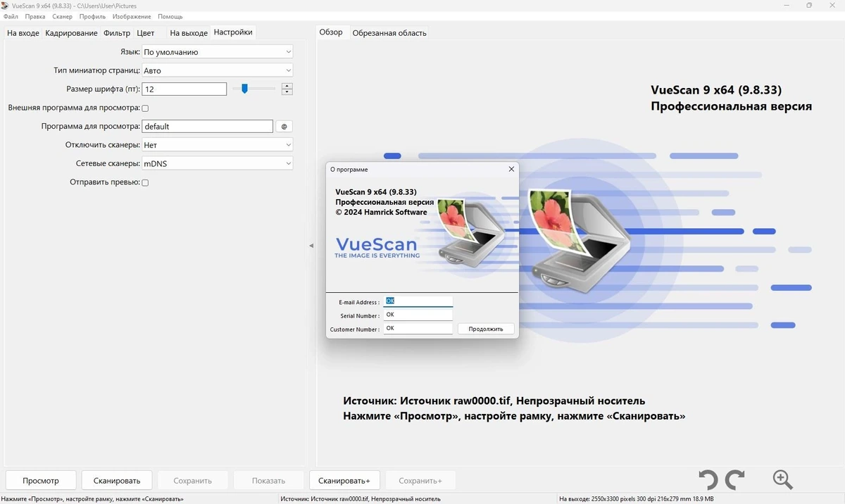Minimize the VueScan window
The height and width of the screenshot is (504, 845).
tap(786, 6)
